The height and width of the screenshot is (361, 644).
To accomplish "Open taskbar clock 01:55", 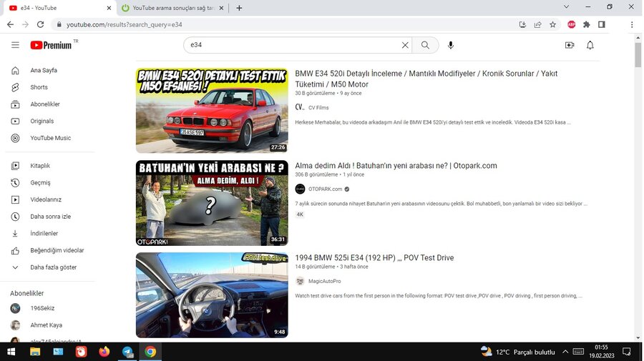I will pos(602,352).
